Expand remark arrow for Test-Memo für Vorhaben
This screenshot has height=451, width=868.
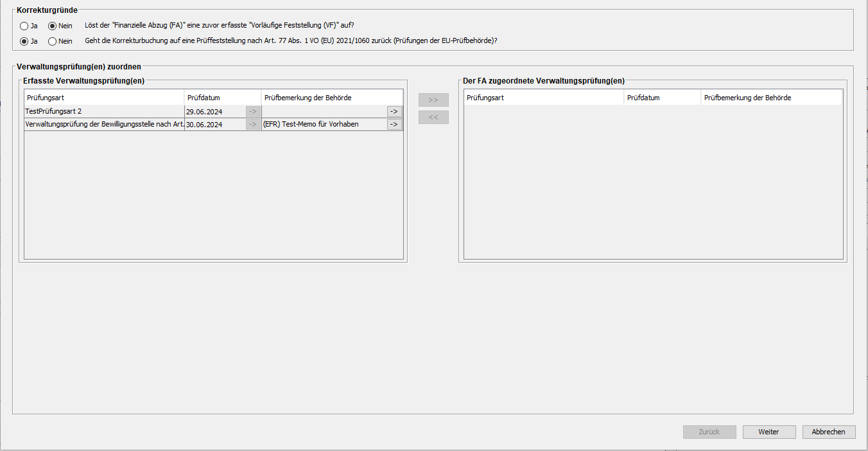tap(394, 125)
